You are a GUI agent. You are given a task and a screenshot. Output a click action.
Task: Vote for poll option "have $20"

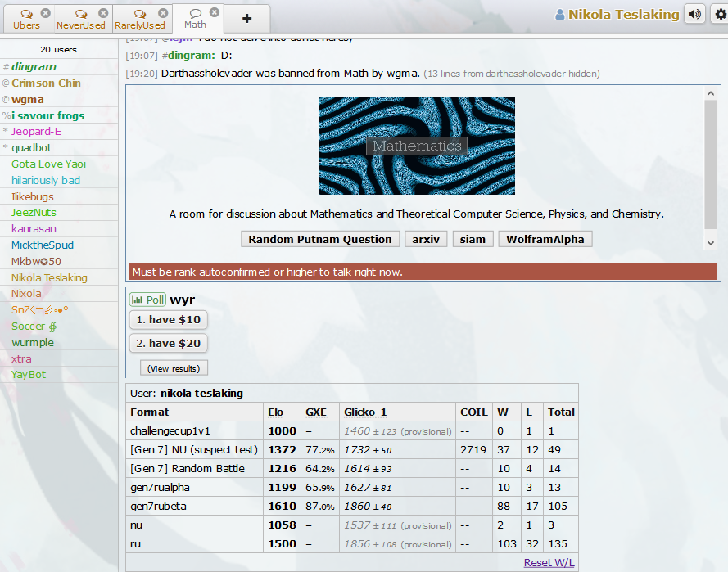click(x=169, y=343)
